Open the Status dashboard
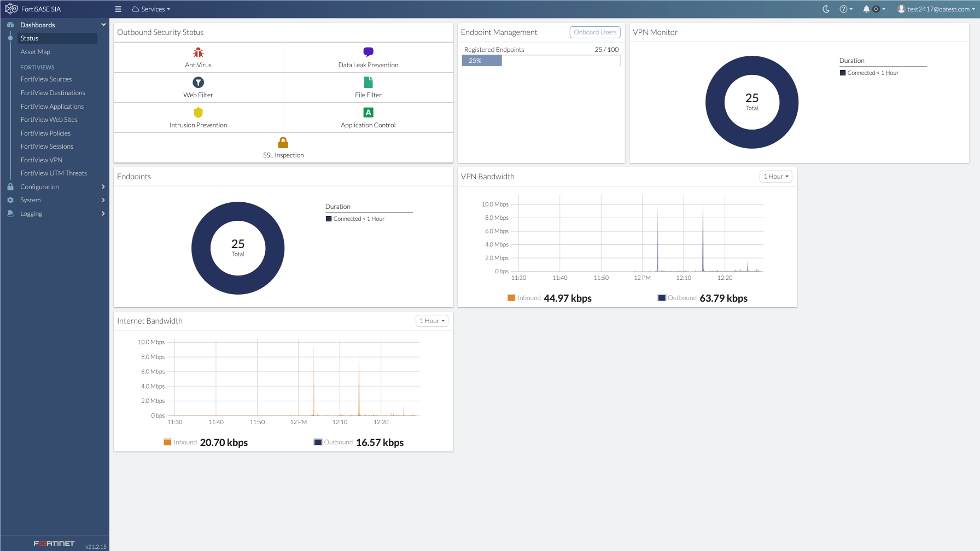980x551 pixels. (57, 38)
